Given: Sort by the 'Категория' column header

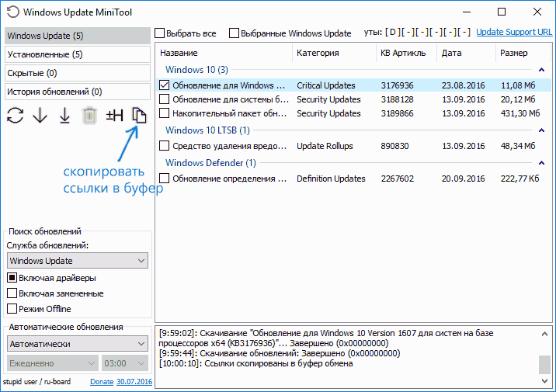Looking at the screenshot, I should click(x=334, y=53).
